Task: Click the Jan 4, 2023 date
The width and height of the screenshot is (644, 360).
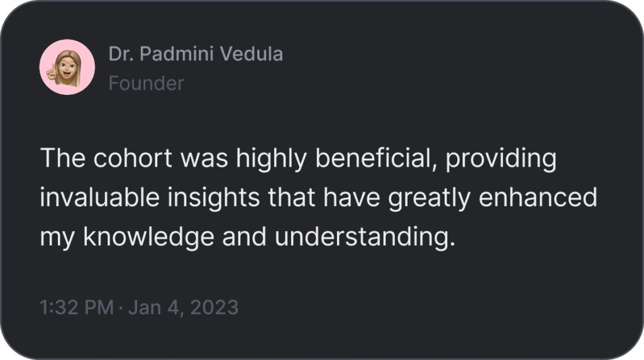Action: click(x=183, y=307)
